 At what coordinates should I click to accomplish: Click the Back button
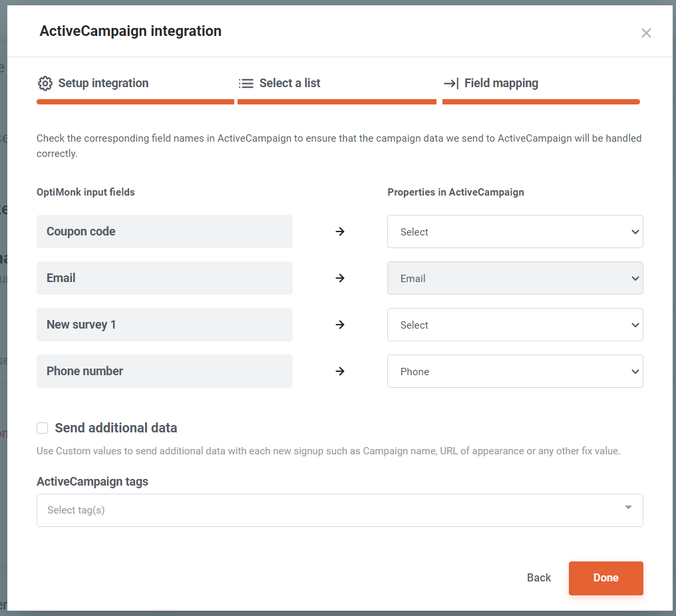click(x=539, y=577)
